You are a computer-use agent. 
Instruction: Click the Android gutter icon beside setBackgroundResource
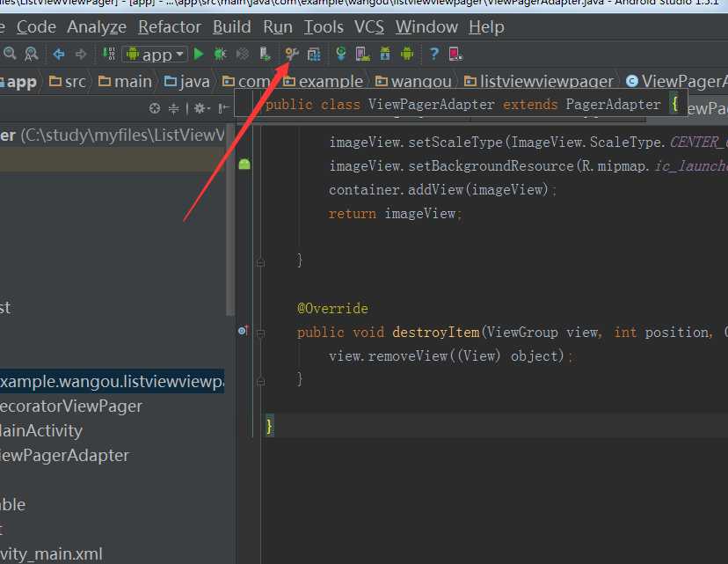[x=244, y=164]
